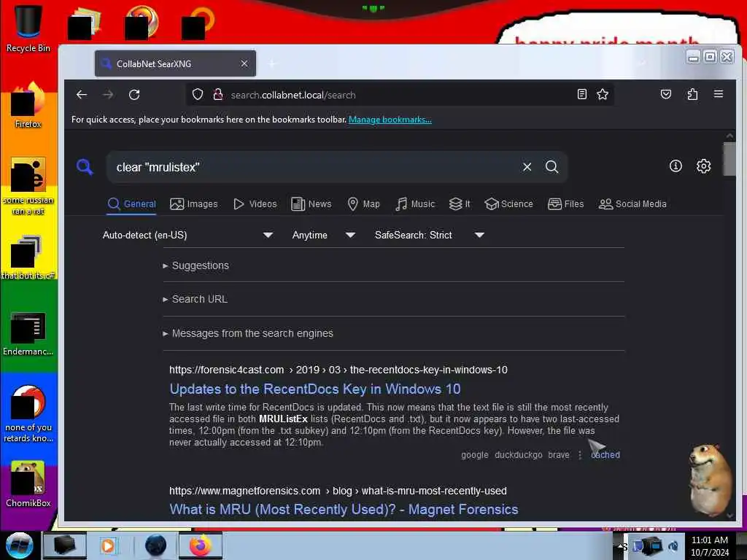Switch to the Images search category

[x=194, y=204]
